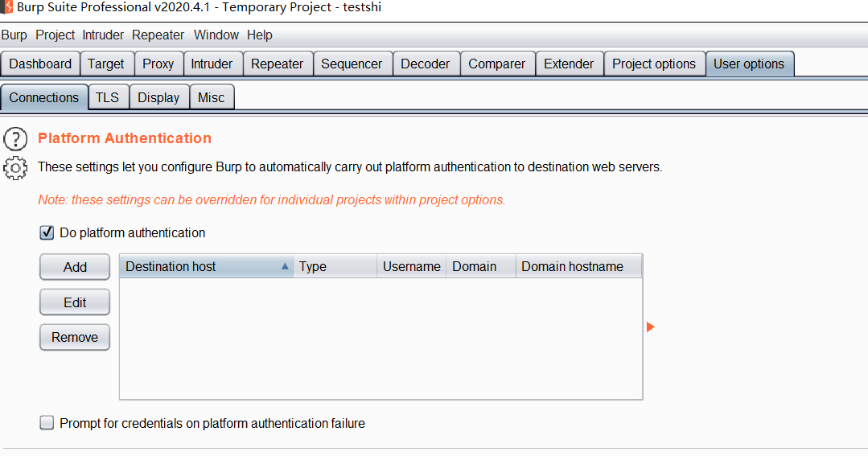868x456 pixels.
Task: Click the Platform Authentication heading
Action: (125, 138)
